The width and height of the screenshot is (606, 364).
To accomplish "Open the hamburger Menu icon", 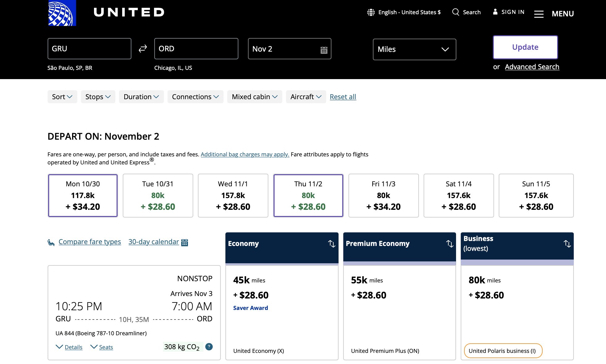I will click(539, 14).
